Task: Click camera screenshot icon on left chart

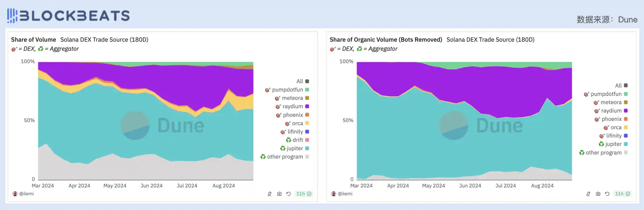Action: coord(279,194)
